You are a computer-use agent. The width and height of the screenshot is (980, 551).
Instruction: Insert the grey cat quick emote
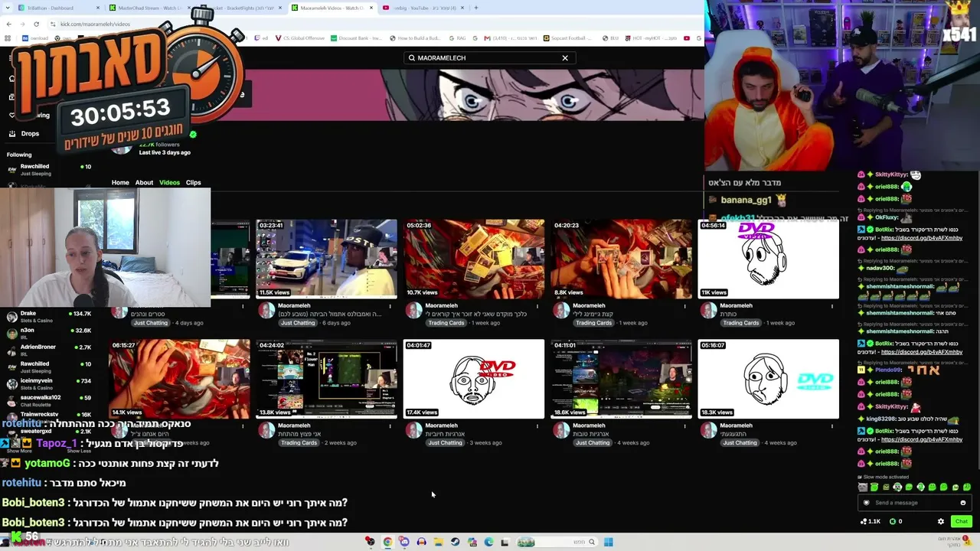[863, 487]
